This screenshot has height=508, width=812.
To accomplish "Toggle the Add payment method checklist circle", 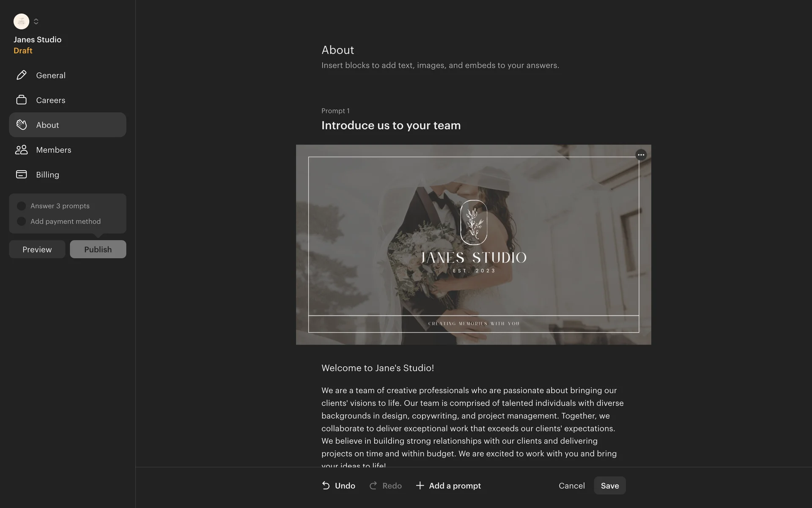I will [21, 221].
